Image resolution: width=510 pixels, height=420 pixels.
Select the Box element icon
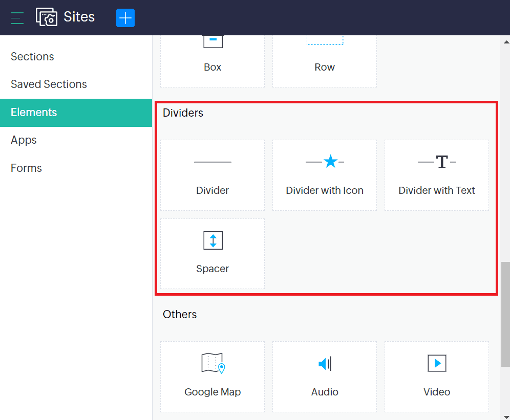[213, 41]
